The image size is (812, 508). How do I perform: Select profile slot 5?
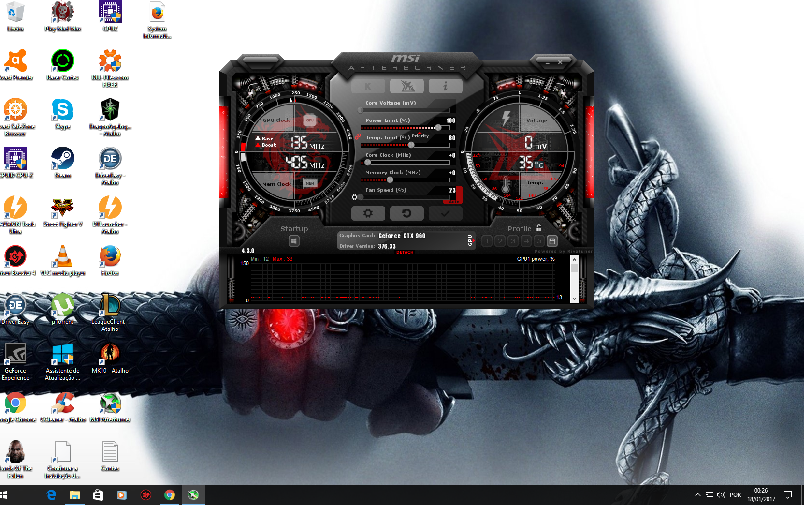(x=539, y=241)
